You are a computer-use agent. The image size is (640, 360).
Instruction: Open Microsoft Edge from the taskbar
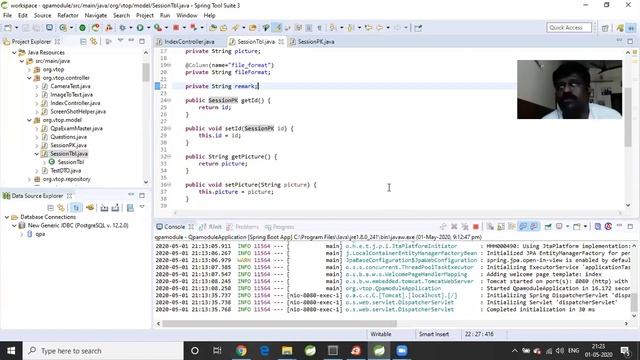coord(264,351)
